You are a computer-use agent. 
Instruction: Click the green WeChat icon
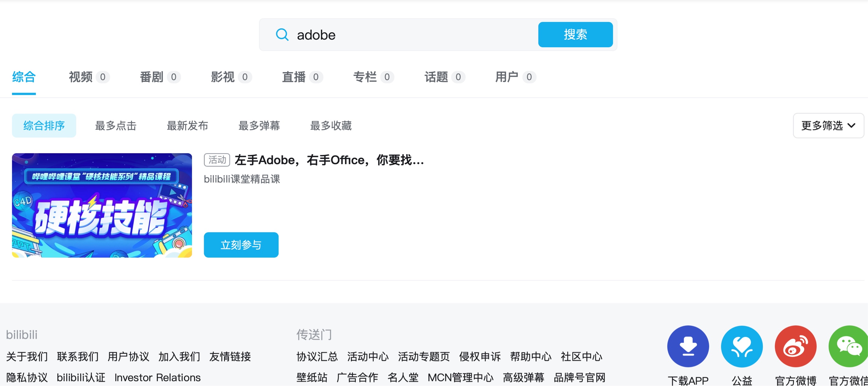[x=848, y=346]
